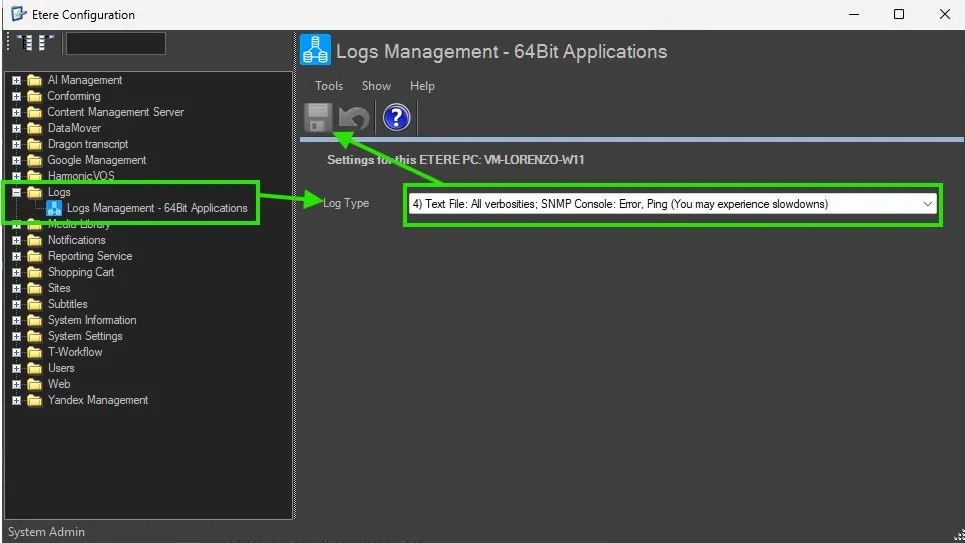Screen dimensions: 965x543
Task: Click the tree search input field
Action: [x=115, y=43]
